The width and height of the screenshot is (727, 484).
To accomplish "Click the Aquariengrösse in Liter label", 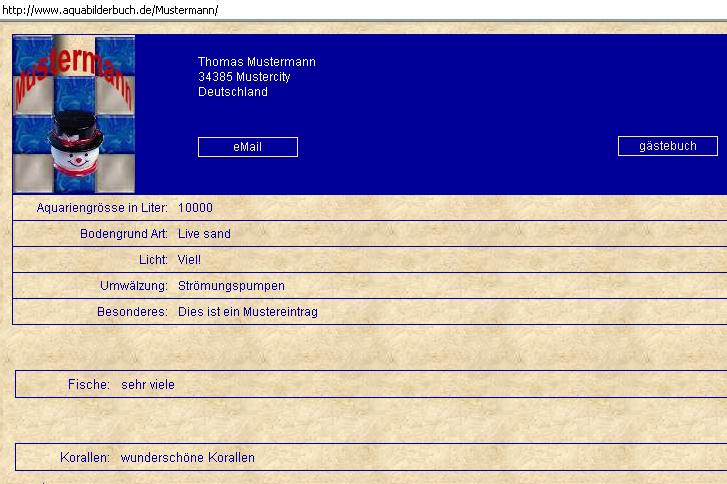I will pyautogui.click(x=102, y=208).
